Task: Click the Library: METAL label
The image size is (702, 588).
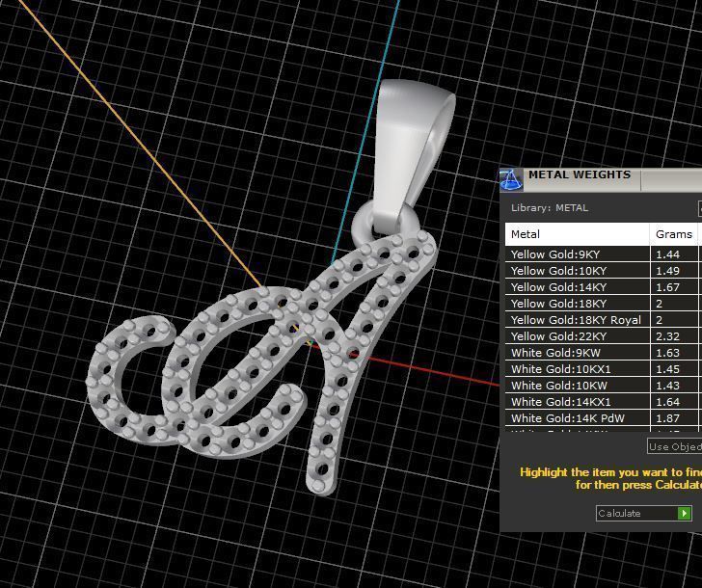Action: point(550,208)
